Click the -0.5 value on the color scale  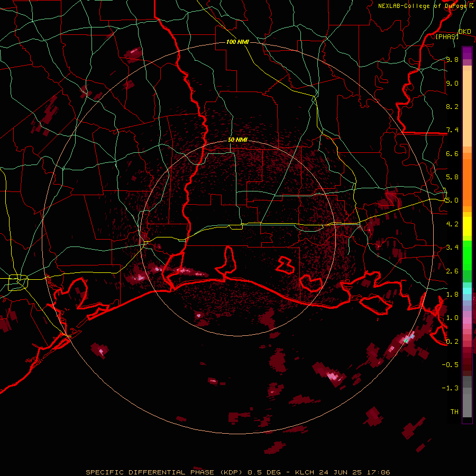(x=450, y=365)
